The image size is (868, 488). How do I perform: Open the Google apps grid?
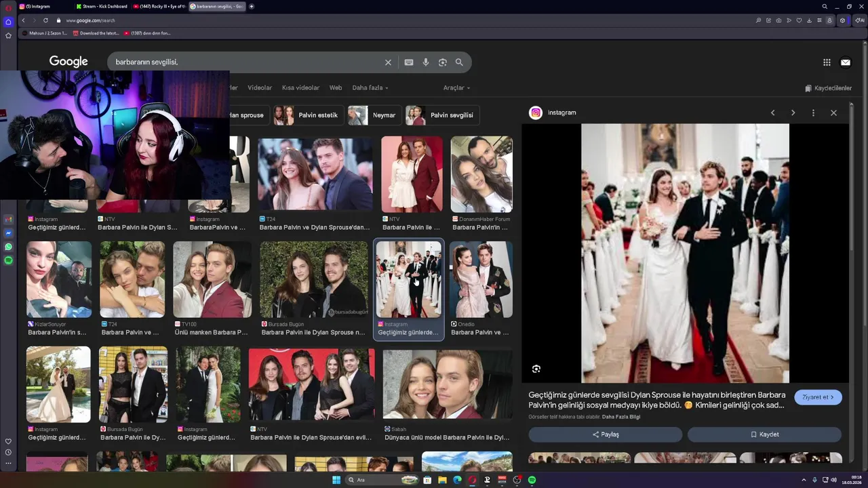(x=827, y=62)
